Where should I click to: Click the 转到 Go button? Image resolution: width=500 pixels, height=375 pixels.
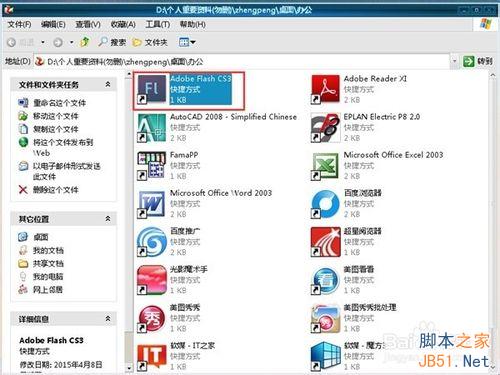478,61
